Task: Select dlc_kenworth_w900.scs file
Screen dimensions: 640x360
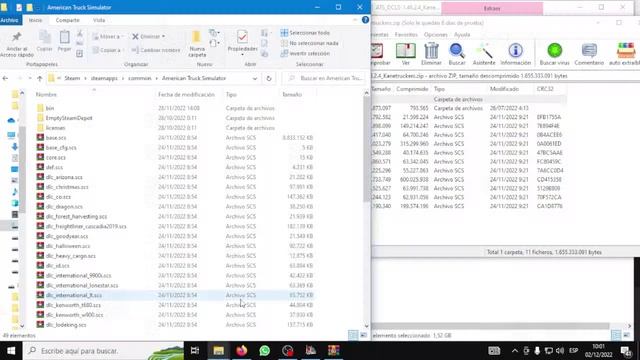Action: [74, 315]
